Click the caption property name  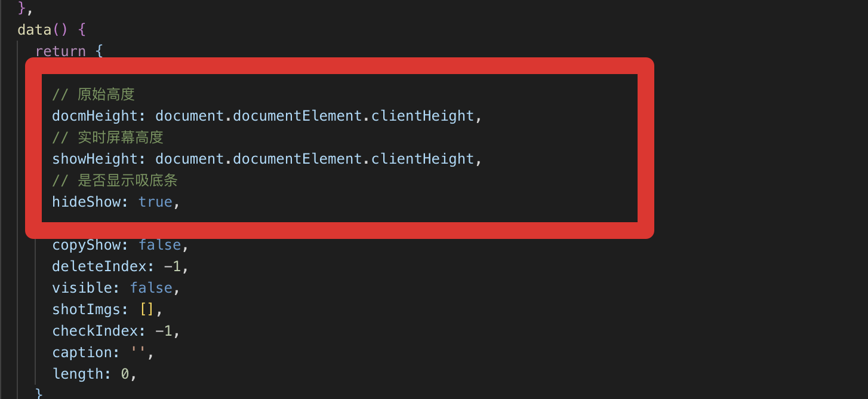click(x=82, y=352)
